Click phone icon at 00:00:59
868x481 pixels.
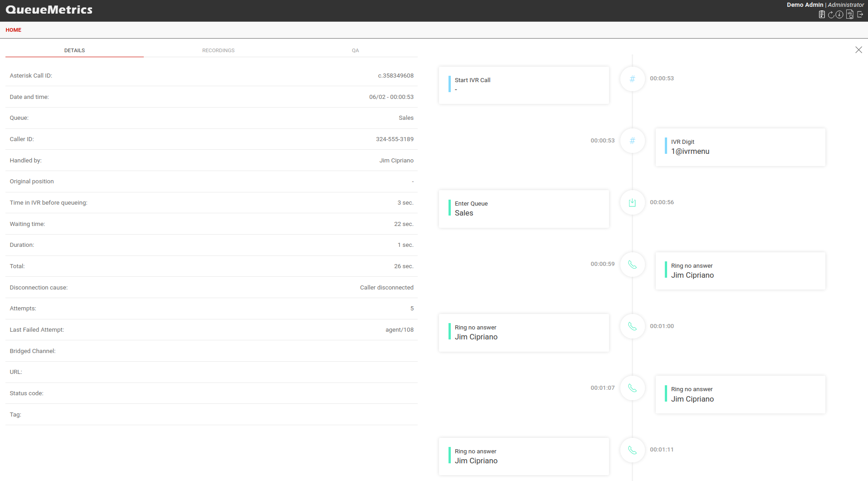pyautogui.click(x=632, y=265)
